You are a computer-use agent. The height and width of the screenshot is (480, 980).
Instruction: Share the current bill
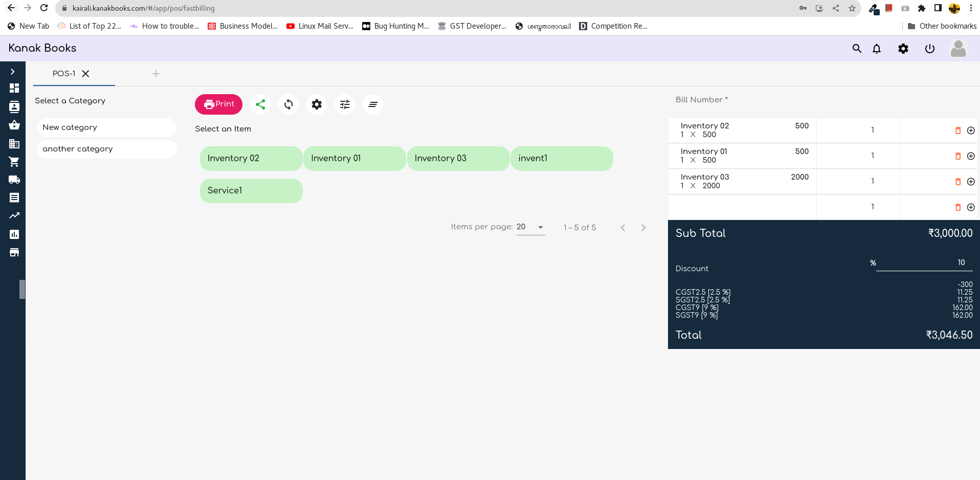pyautogui.click(x=260, y=104)
